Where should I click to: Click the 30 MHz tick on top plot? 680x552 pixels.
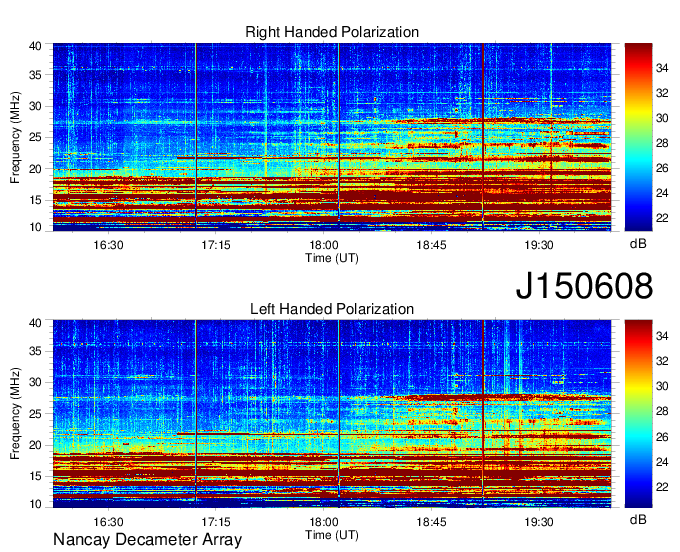tap(35, 106)
